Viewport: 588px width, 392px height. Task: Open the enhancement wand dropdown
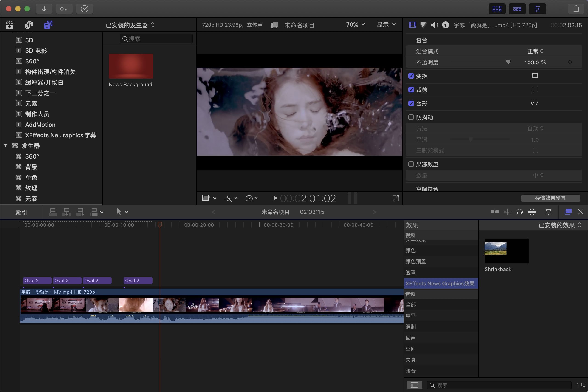pos(231,198)
